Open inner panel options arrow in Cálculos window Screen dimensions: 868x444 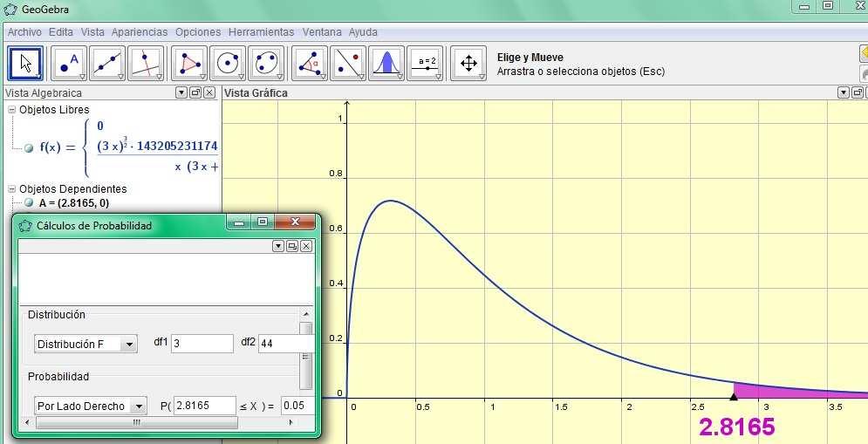(x=278, y=246)
